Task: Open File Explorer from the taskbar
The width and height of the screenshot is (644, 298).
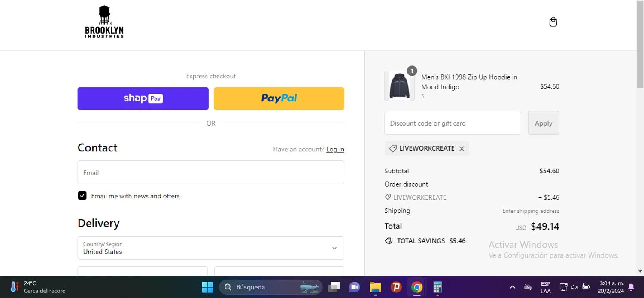Action: click(375, 287)
